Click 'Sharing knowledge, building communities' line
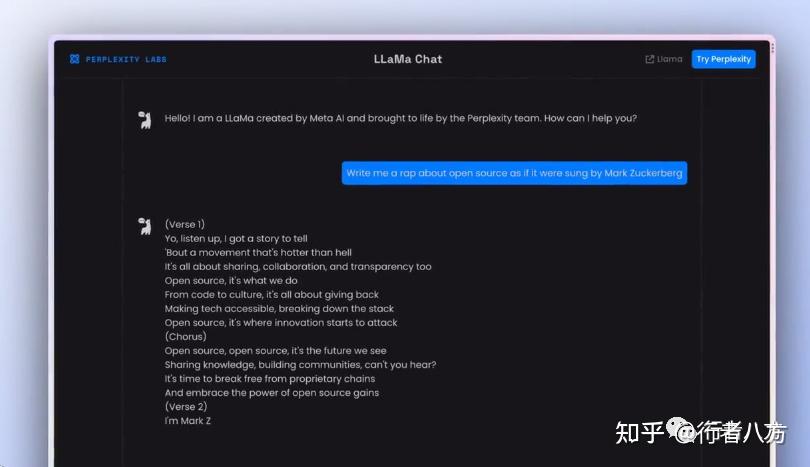Viewport: 810px width, 467px height. [300, 365]
